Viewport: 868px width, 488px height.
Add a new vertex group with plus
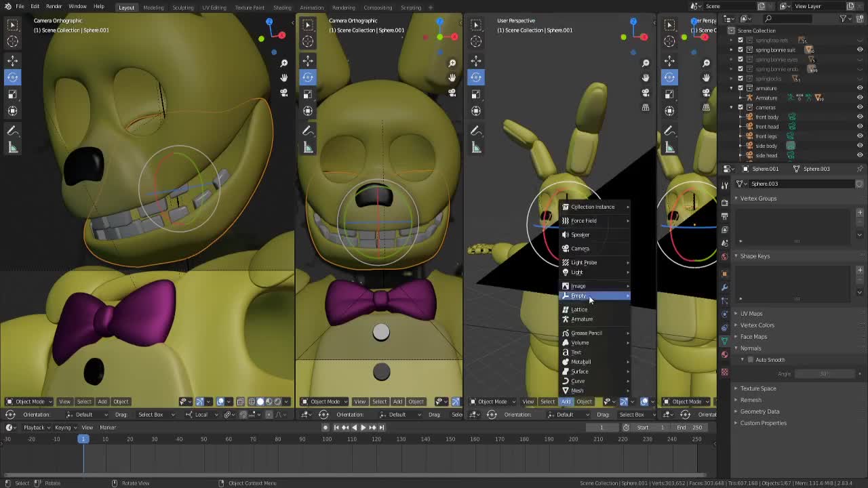pos(860,212)
